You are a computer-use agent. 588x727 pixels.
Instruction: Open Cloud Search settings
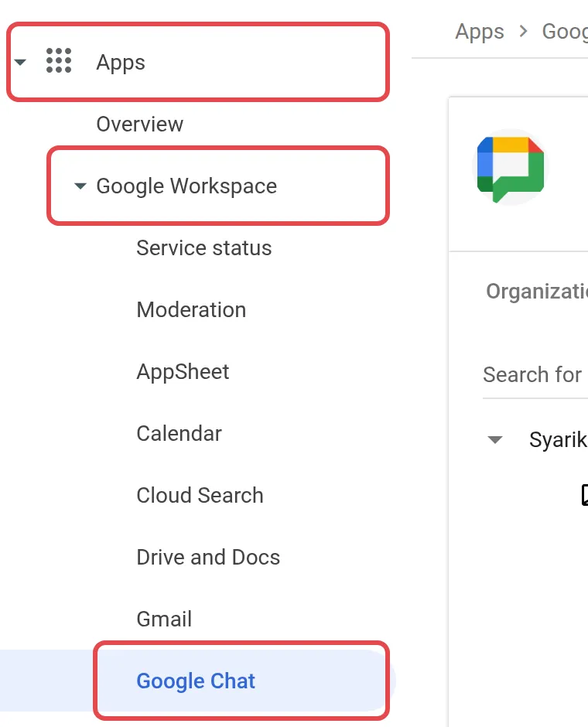[x=200, y=495]
